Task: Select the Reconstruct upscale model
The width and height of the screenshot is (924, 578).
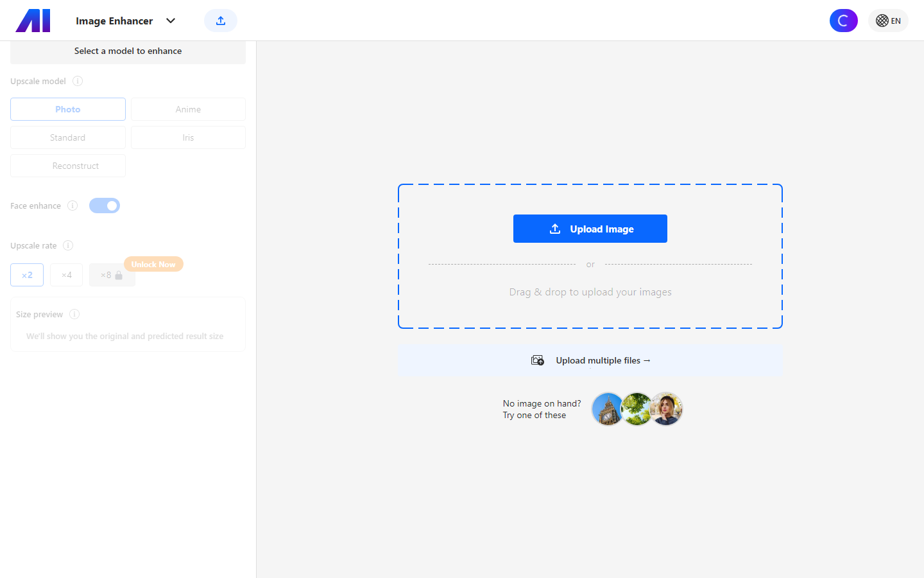Action: [68, 166]
